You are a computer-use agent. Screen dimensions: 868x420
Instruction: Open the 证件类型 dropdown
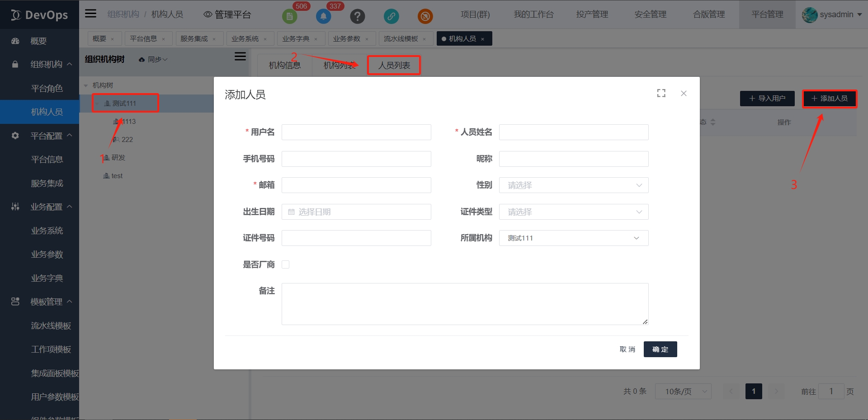(573, 212)
